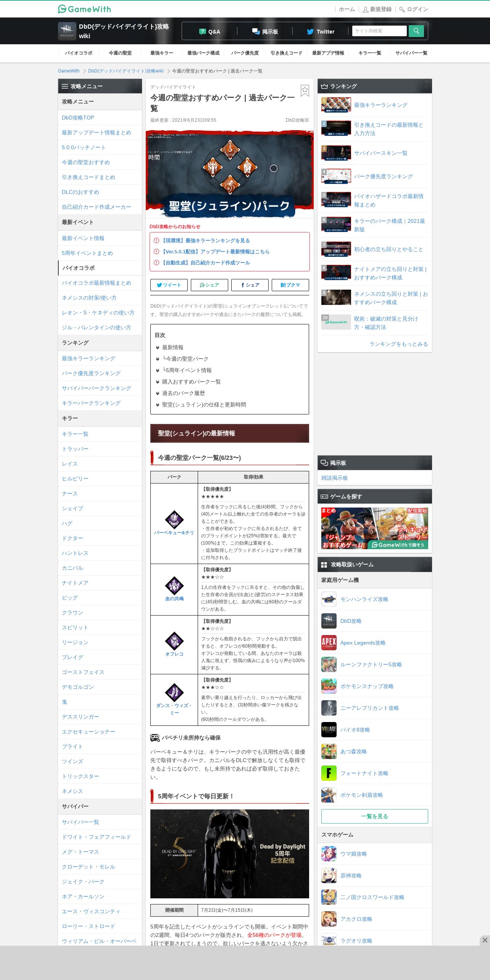Click the ポケモンスナップ攻略 game icon
490x980 pixels.
(x=329, y=686)
